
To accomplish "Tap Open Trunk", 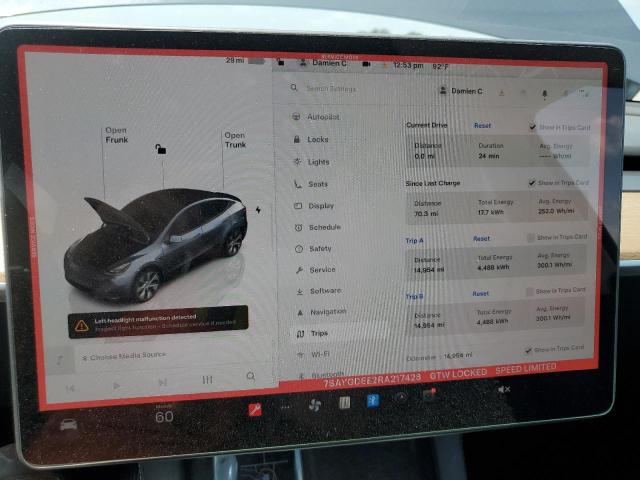I will click(235, 140).
